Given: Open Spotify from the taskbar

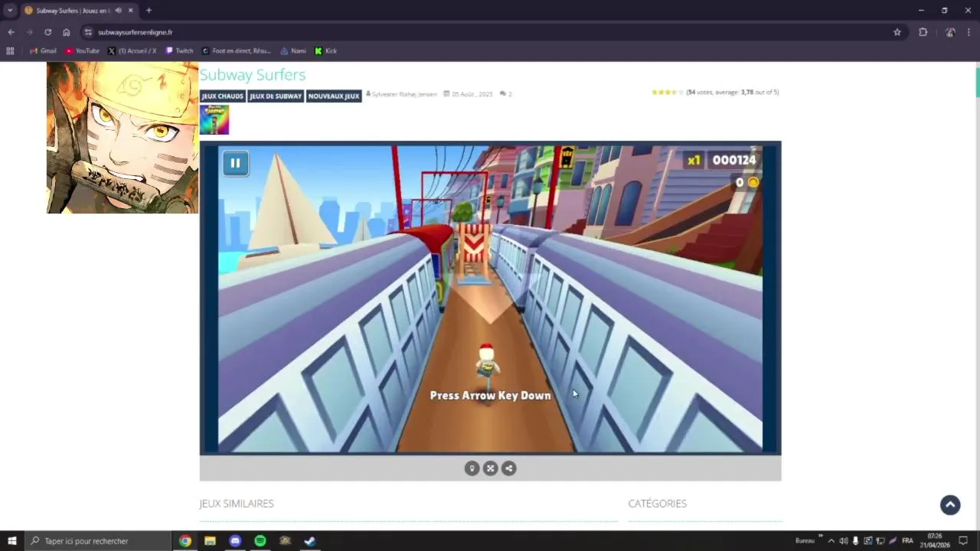Looking at the screenshot, I should pos(260,541).
